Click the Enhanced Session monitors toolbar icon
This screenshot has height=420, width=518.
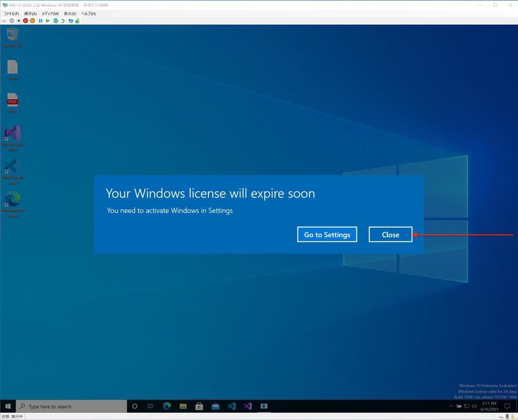[x=71, y=21]
